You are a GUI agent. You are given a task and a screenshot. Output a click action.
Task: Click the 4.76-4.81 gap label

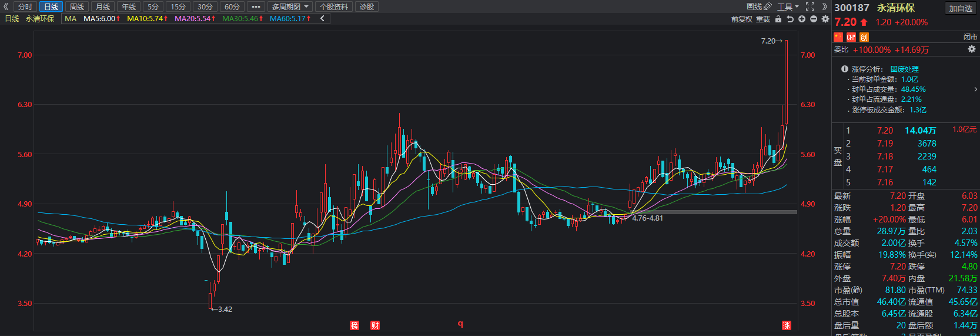[647, 218]
